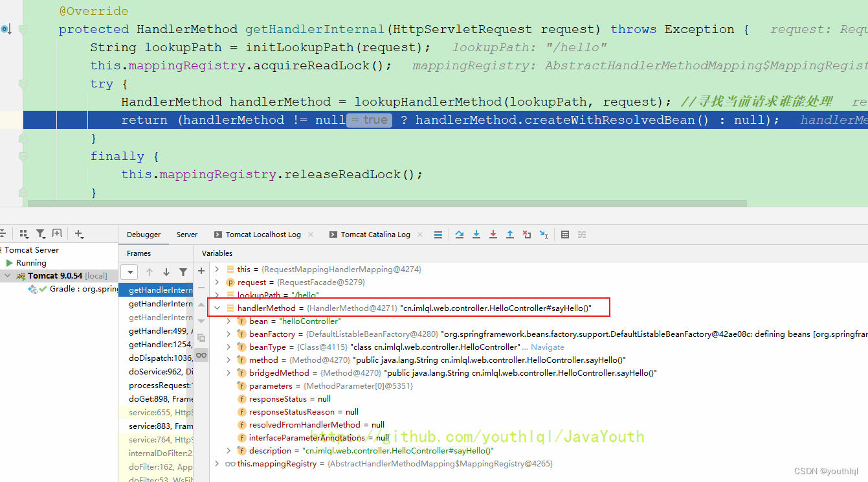Screen dimensions: 868x482
Task: Expand the beanFactory field node
Action: (x=228, y=334)
